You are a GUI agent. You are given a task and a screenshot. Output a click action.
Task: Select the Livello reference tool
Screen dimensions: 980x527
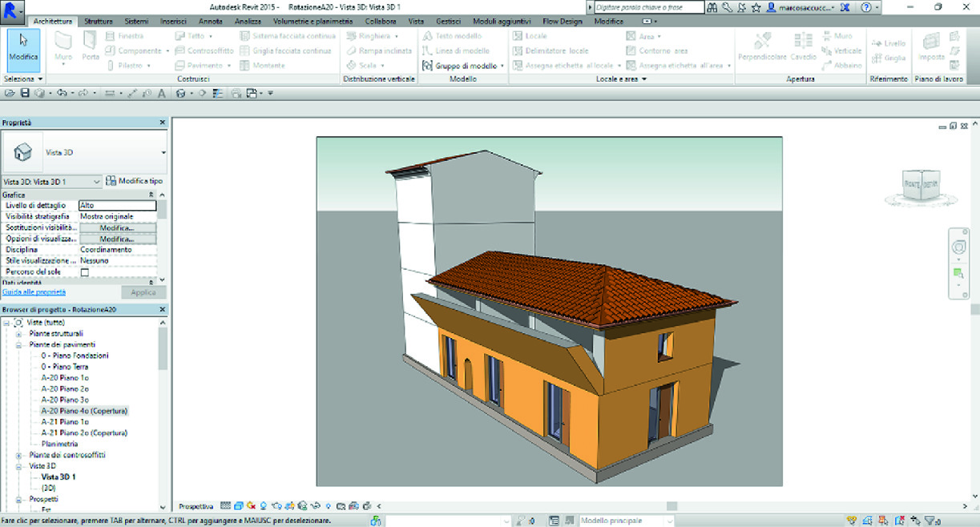(888, 43)
